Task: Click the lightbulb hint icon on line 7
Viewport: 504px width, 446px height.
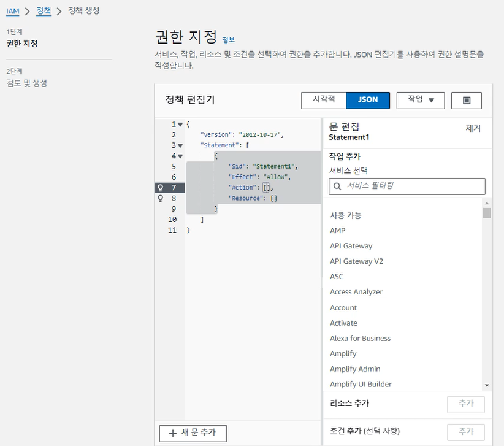Action: pos(161,188)
